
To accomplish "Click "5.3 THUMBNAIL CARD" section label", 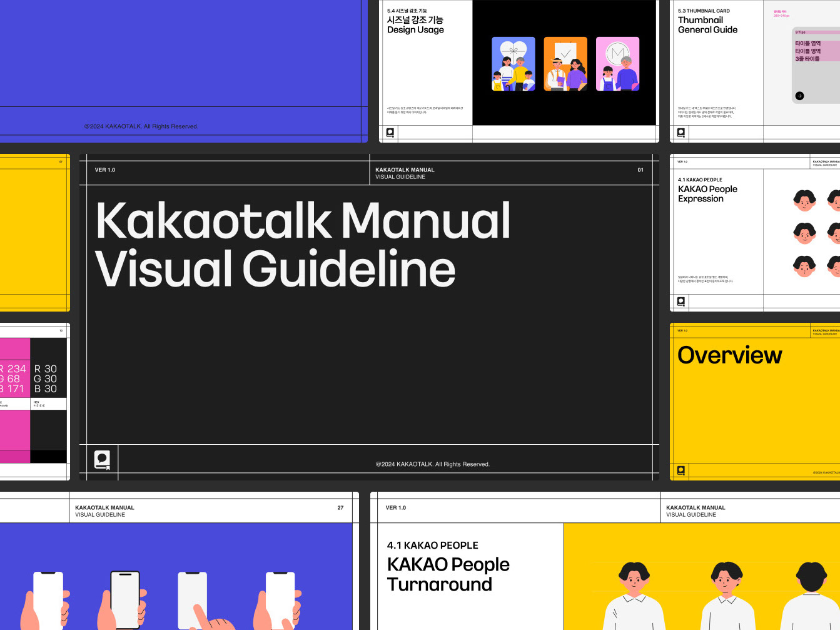I will pyautogui.click(x=704, y=11).
